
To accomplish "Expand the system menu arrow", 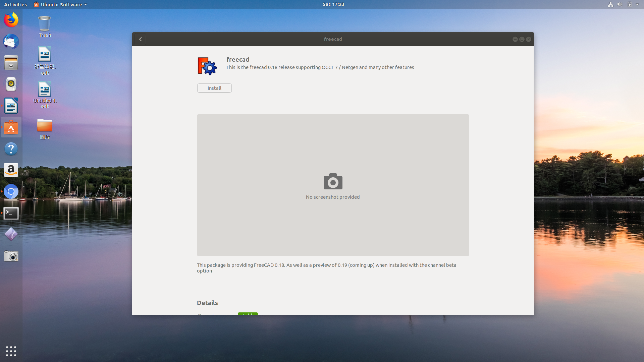I will coord(637,4).
